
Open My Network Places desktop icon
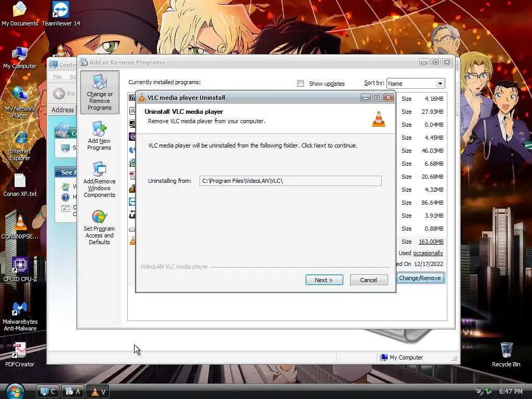coord(20,102)
